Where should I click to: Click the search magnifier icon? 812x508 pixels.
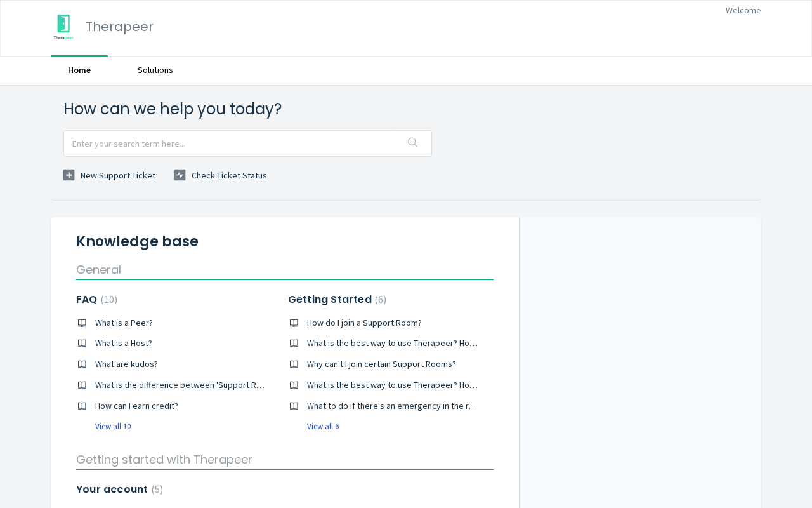pos(412,143)
